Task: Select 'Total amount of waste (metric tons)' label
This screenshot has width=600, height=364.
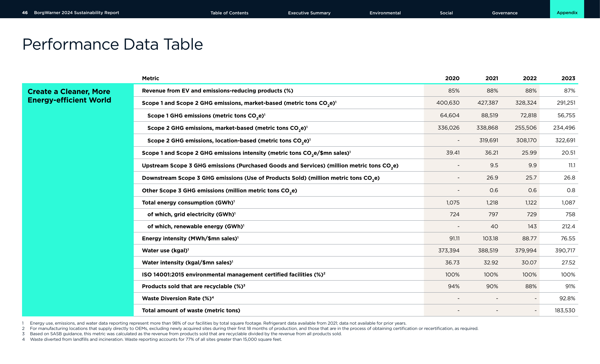Action: [191, 311]
